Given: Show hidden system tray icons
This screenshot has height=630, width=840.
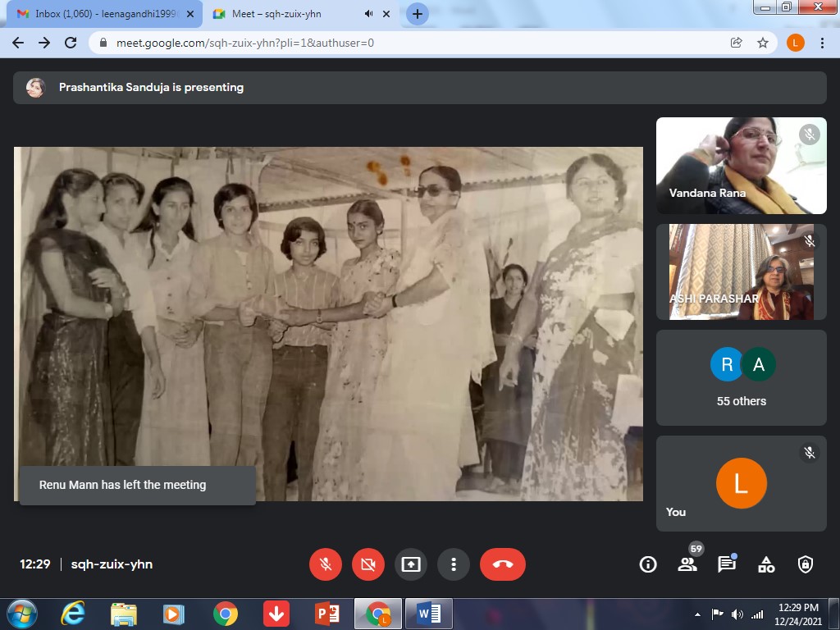Looking at the screenshot, I should 697,614.
